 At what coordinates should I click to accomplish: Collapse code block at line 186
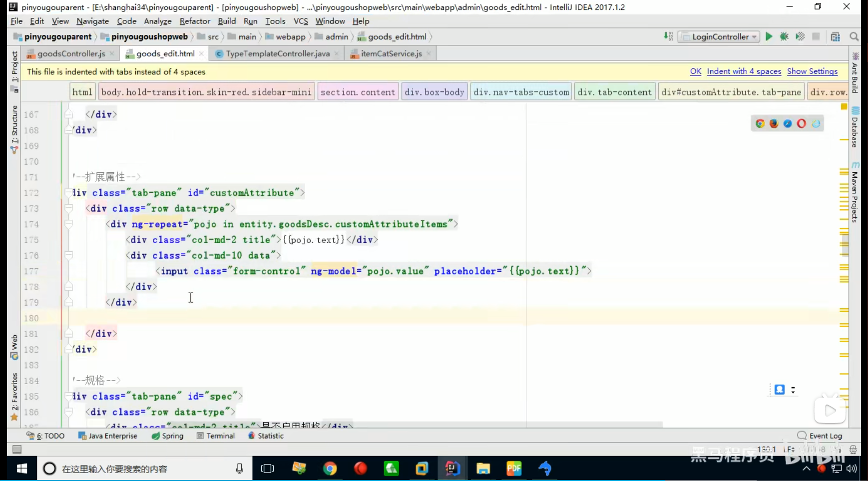pos(69,412)
